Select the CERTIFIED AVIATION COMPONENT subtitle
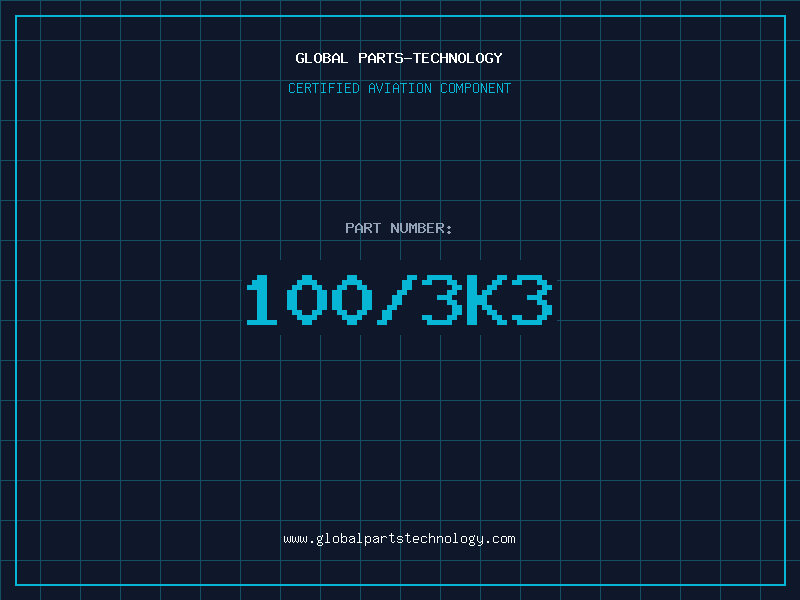Screen dimensions: 800x600 (x=399, y=88)
